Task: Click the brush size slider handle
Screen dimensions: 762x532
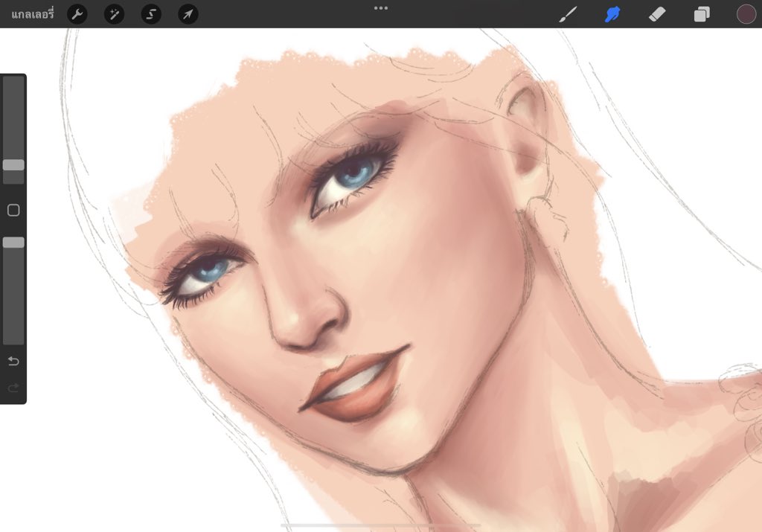Action: (x=13, y=164)
